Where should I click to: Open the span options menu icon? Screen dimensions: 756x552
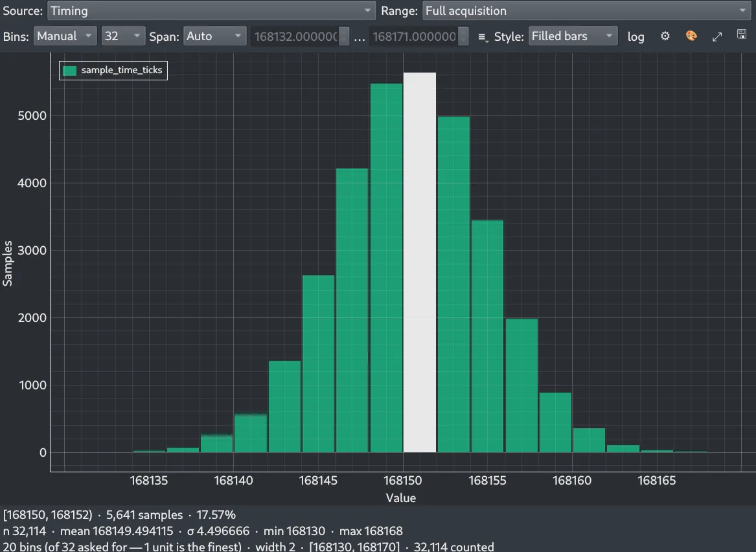point(483,37)
